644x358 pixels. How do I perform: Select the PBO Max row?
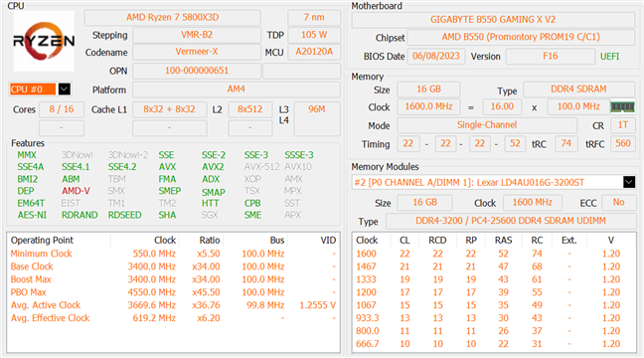(x=173, y=292)
